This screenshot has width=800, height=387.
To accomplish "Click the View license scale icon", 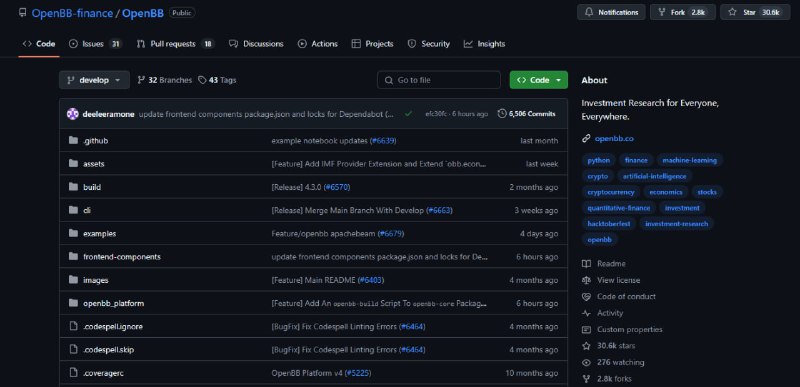I will pyautogui.click(x=587, y=280).
